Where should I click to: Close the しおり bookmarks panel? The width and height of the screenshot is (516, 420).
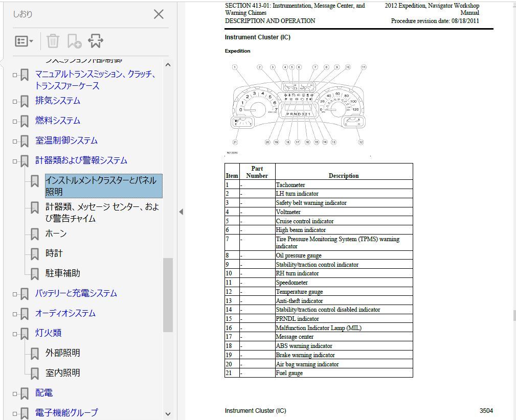159,14
